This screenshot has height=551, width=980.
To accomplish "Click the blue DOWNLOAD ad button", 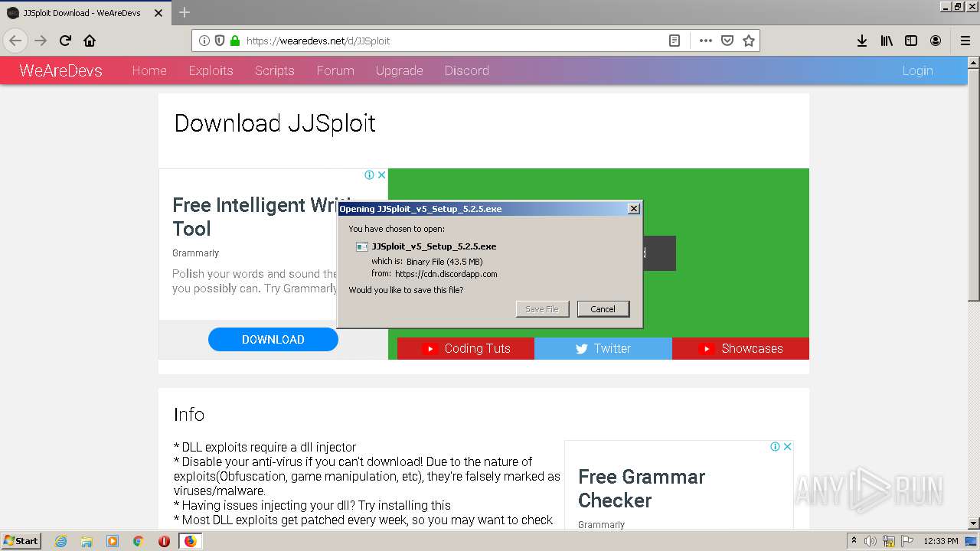I will (273, 339).
